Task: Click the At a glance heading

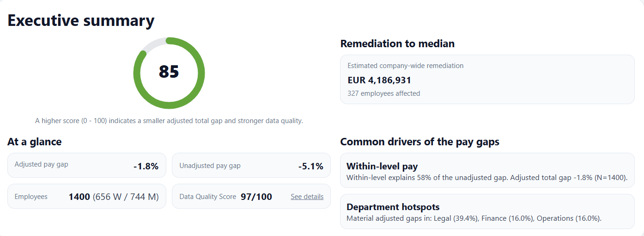Action: pyautogui.click(x=35, y=142)
